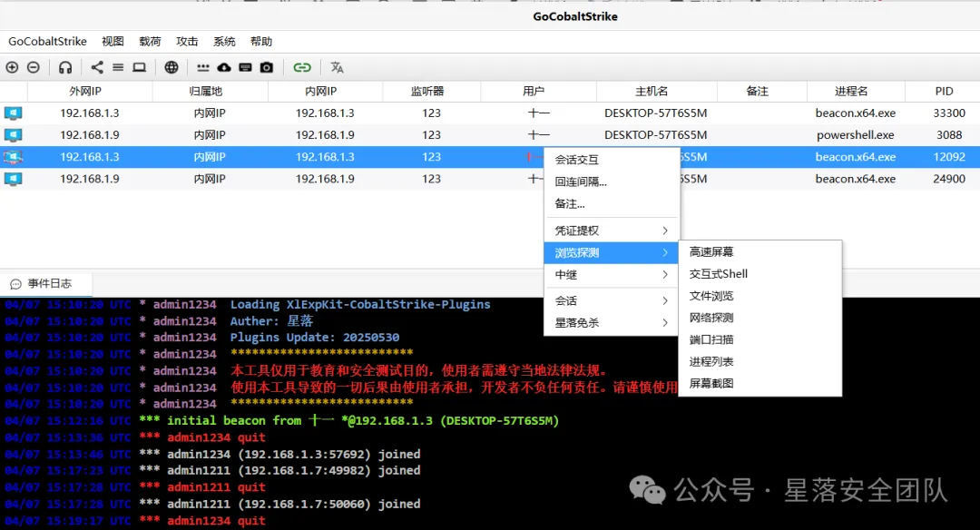This screenshot has width=980, height=530.
Task: Expand the 浏览探测 submenu
Action: [x=612, y=252]
